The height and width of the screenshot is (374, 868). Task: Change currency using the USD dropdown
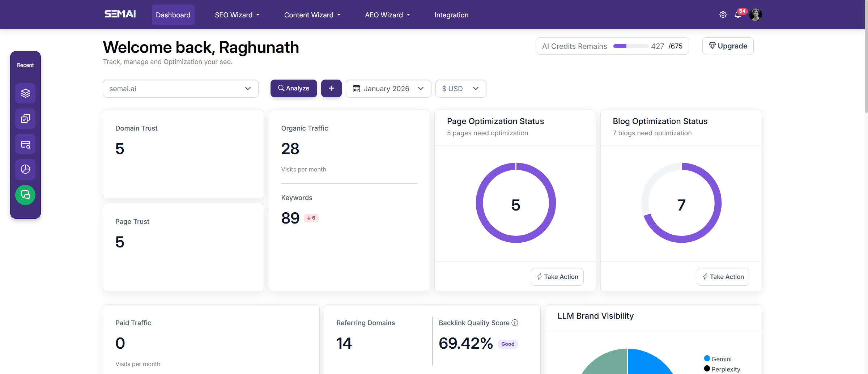coord(460,89)
